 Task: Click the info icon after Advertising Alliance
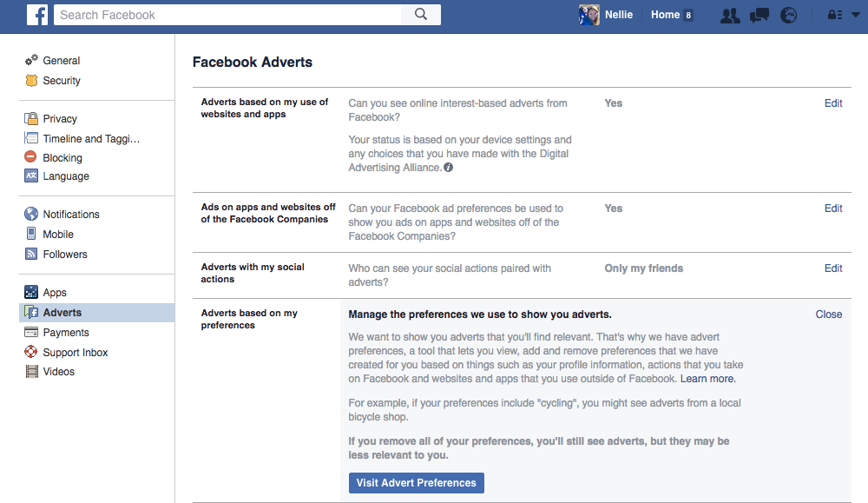pyautogui.click(x=449, y=168)
